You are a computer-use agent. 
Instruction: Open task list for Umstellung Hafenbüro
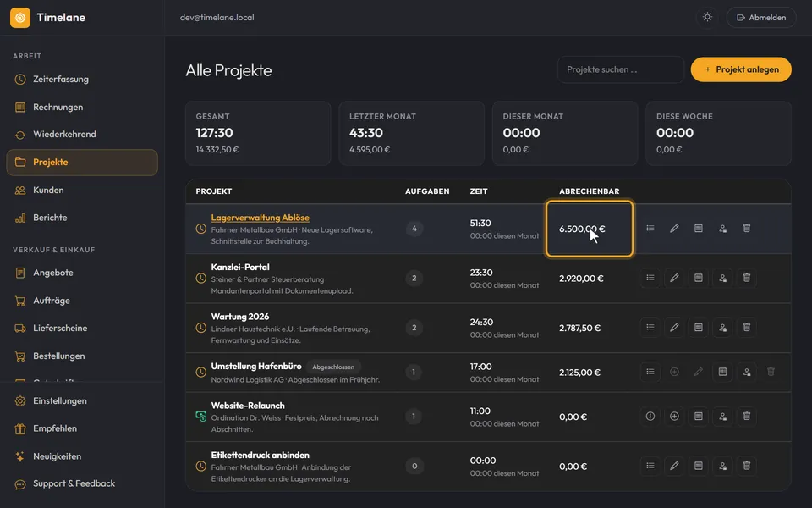[650, 372]
